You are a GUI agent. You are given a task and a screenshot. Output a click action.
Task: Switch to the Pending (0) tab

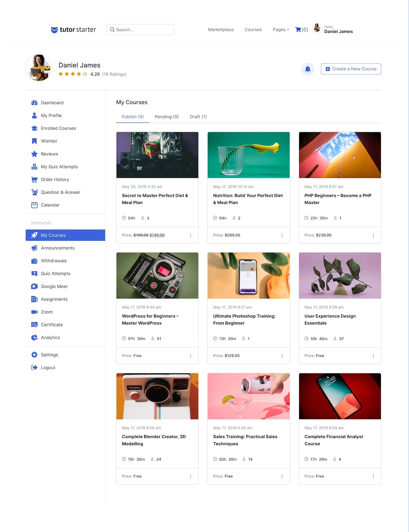tap(167, 117)
